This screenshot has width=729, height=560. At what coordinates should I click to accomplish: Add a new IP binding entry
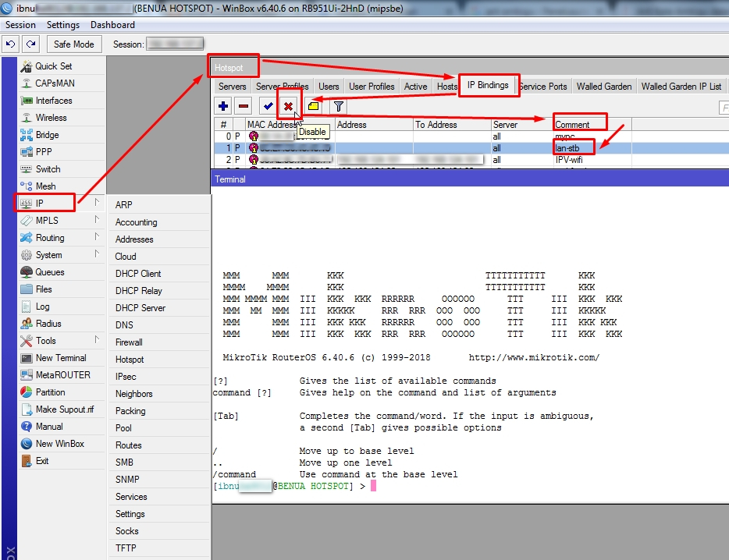click(x=223, y=105)
